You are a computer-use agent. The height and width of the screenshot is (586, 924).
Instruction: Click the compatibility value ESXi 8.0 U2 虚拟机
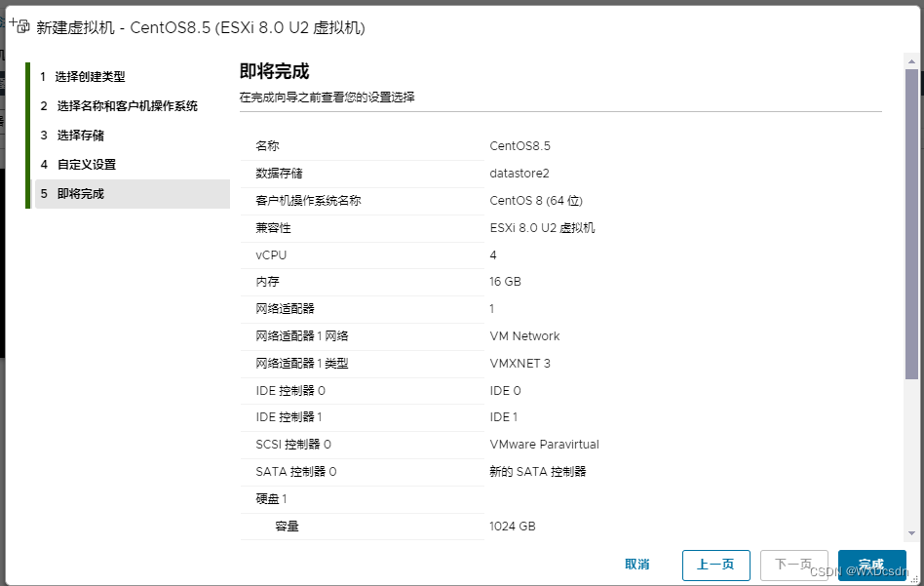(x=542, y=227)
